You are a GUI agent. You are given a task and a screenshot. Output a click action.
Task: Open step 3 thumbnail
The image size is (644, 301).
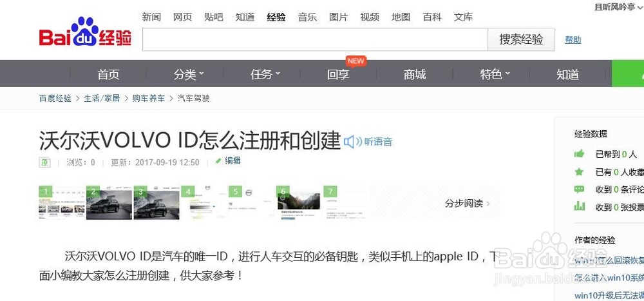157,203
